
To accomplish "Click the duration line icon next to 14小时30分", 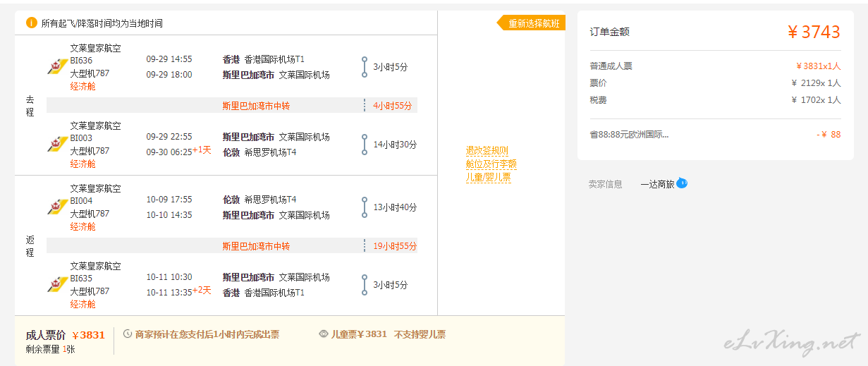I will [x=364, y=144].
